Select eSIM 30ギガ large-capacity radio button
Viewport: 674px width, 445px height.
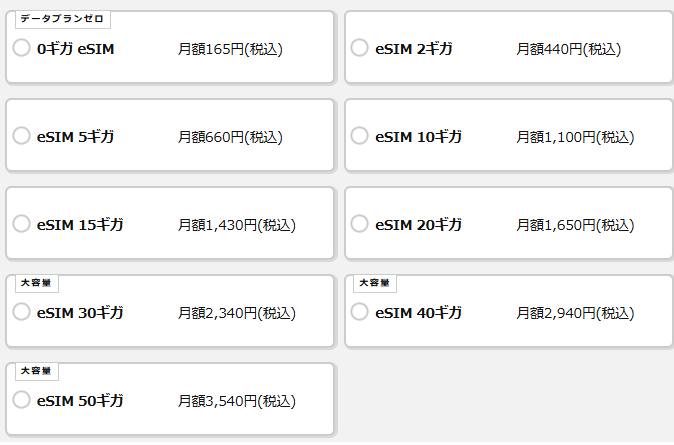pyautogui.click(x=22, y=312)
